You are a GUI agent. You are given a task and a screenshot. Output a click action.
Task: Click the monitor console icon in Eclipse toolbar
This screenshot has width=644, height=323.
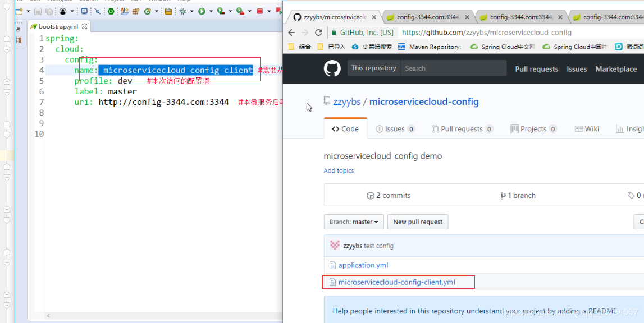[84, 11]
